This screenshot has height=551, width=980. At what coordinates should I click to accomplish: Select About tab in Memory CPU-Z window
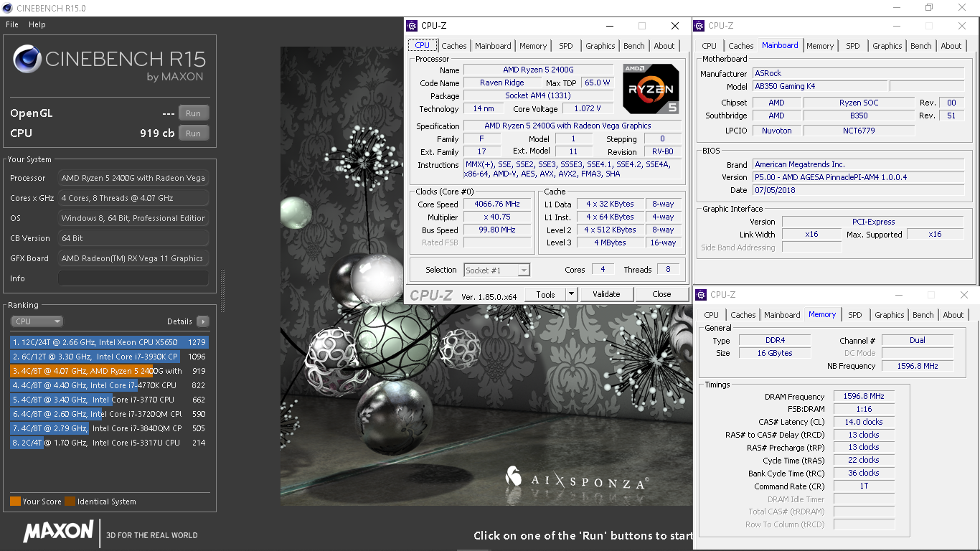953,315
